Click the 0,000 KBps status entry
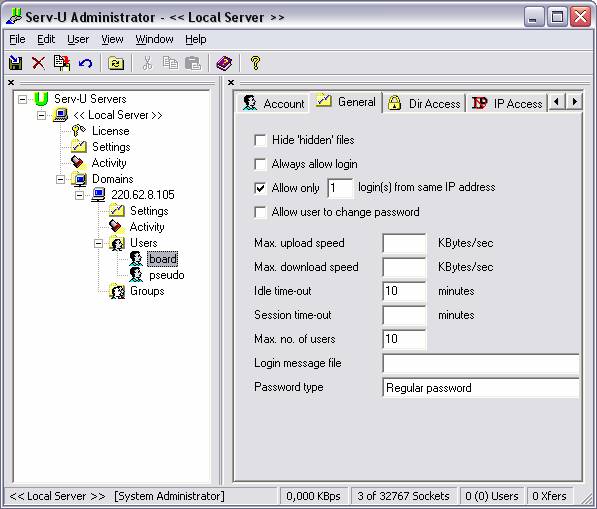Image resolution: width=597 pixels, height=509 pixels. tap(313, 496)
